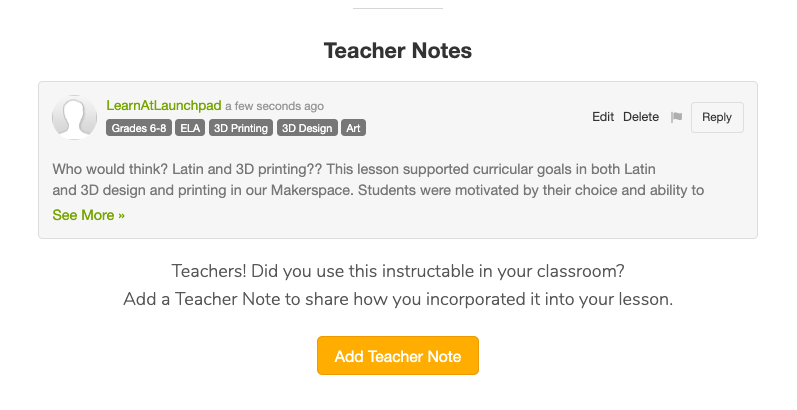Choose the 3D Design tag
The height and width of the screenshot is (410, 797).
point(307,128)
